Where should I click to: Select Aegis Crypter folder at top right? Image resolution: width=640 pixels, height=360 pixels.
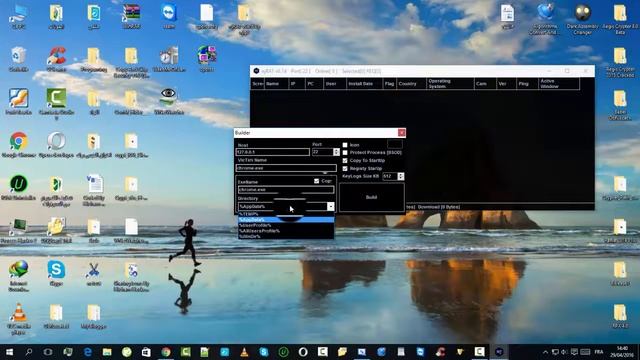tap(620, 19)
